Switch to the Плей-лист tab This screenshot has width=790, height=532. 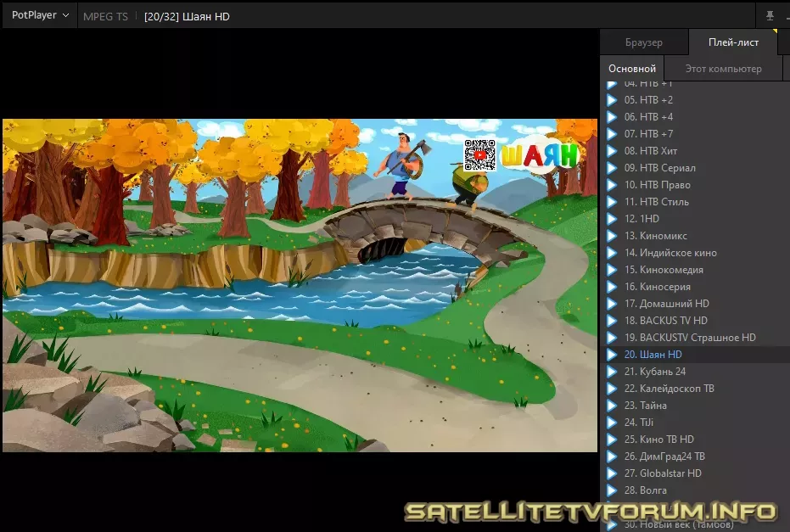pos(733,42)
